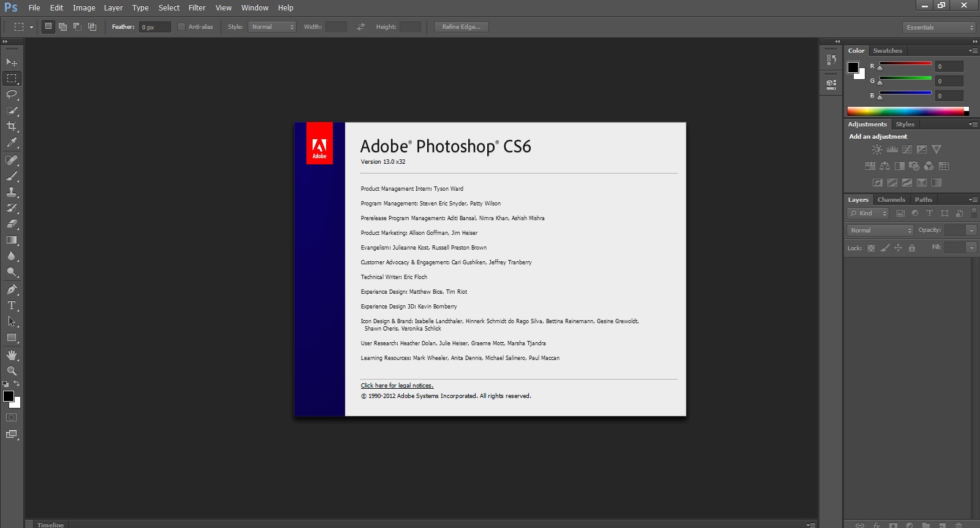
Task: Swap foreground and background colors icon
Action: [17, 384]
